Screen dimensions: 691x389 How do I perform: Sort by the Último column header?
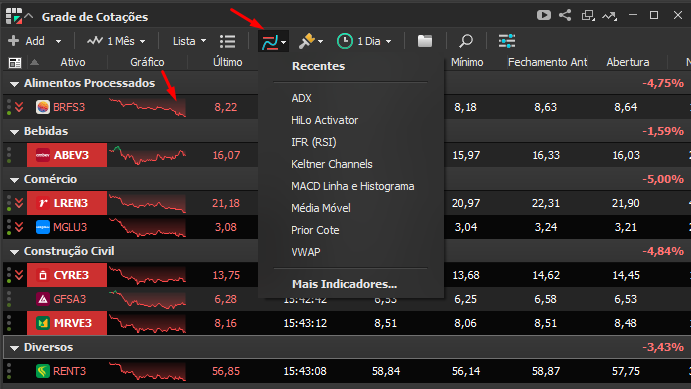227,63
